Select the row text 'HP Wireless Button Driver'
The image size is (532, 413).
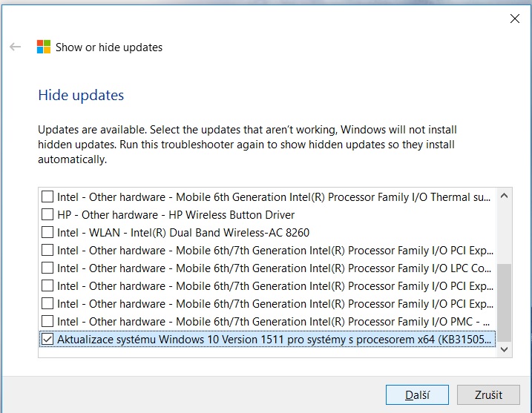point(176,214)
